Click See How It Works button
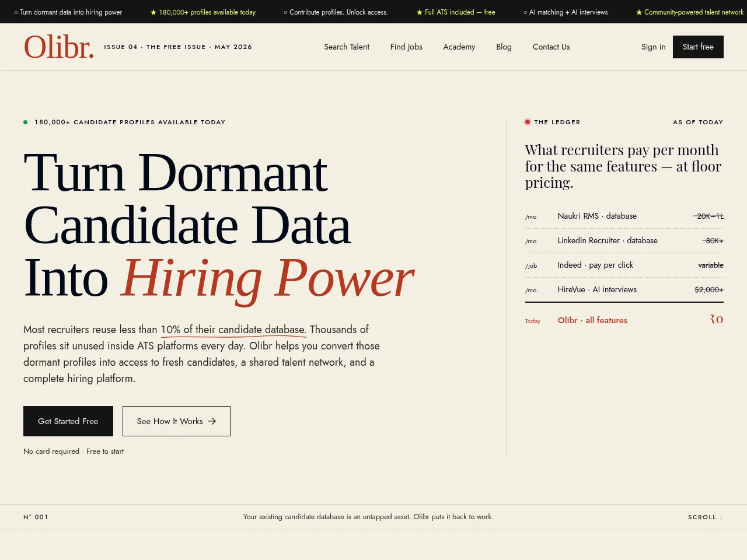This screenshot has width=747, height=560. point(176,421)
